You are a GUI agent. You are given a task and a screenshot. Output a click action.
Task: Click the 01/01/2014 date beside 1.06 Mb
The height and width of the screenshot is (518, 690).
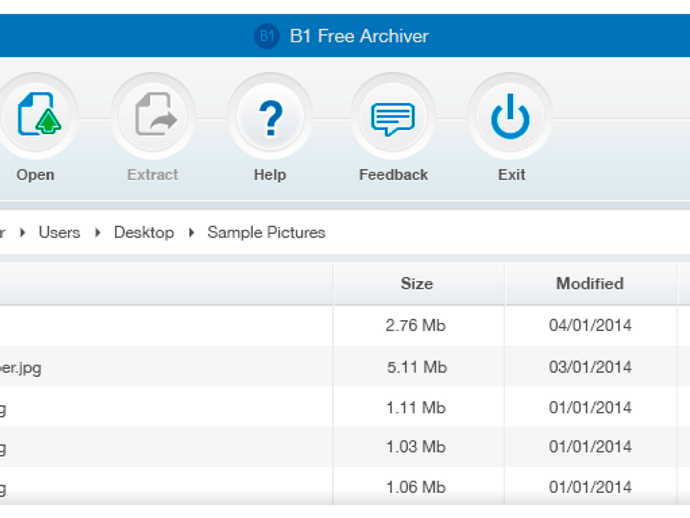pos(590,487)
